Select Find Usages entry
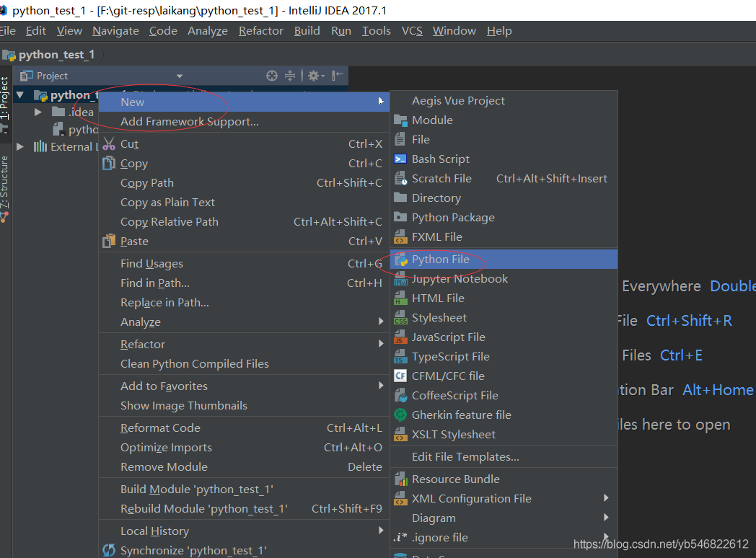 tap(244, 264)
